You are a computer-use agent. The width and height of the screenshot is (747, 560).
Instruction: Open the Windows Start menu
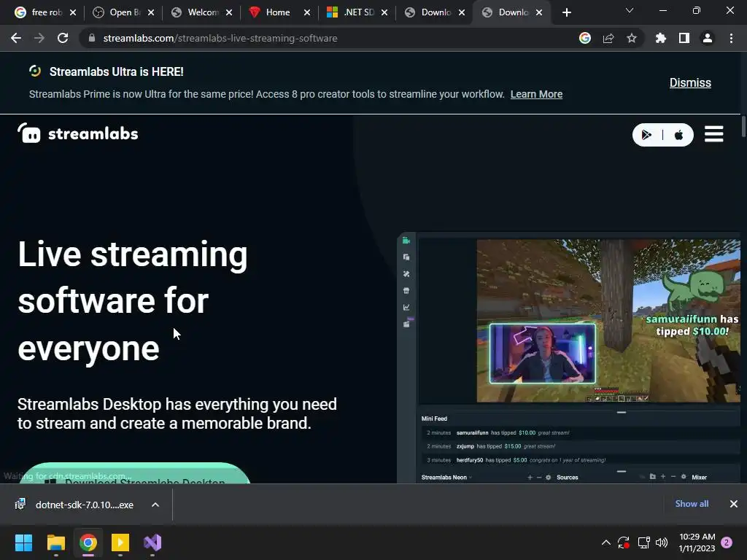[x=23, y=542]
